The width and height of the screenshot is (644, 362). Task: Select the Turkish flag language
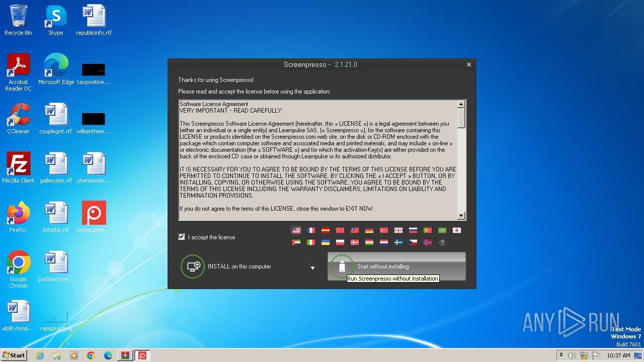(384, 230)
